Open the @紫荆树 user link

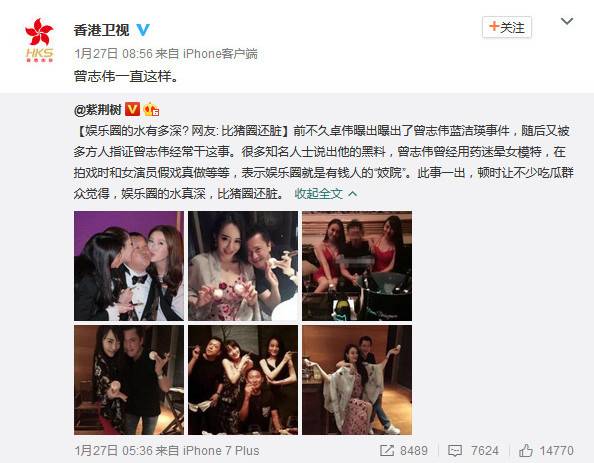pos(98,110)
